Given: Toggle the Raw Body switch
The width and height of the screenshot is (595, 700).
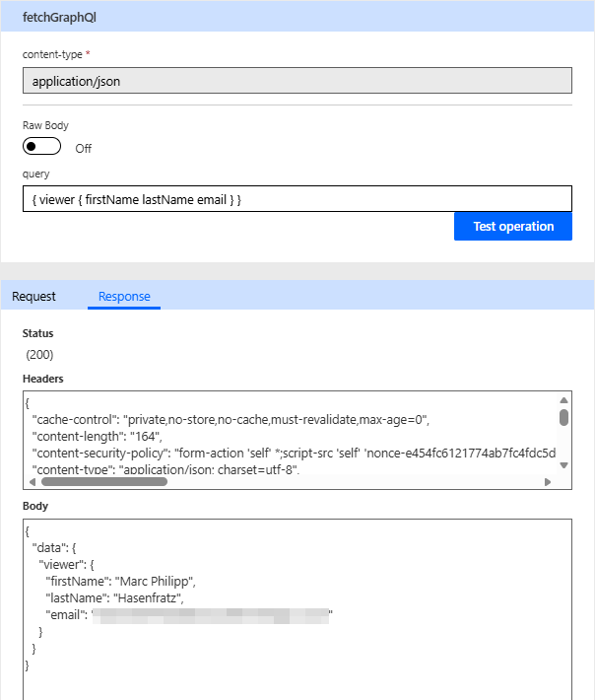Looking at the screenshot, I should tap(41, 146).
